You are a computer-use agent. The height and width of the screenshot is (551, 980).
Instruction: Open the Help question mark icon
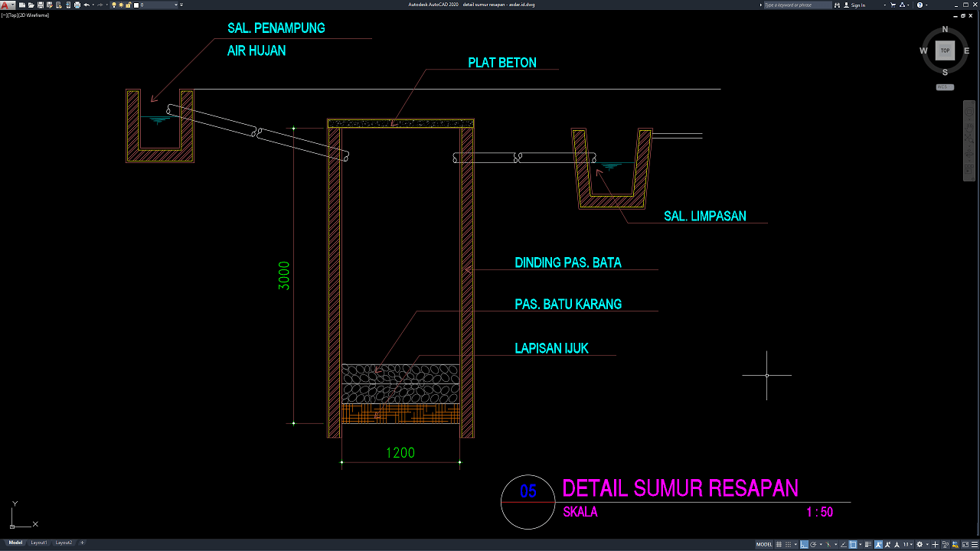click(920, 5)
